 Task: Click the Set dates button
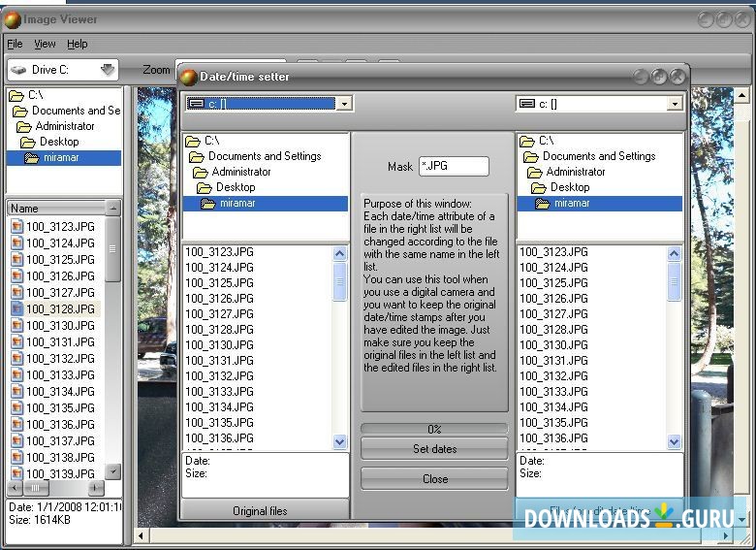click(x=434, y=449)
